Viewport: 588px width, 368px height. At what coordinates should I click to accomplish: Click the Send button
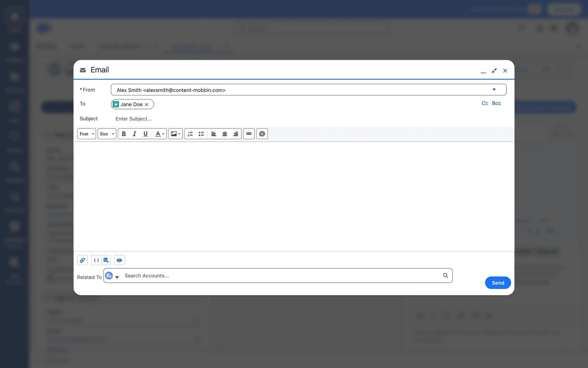click(498, 283)
